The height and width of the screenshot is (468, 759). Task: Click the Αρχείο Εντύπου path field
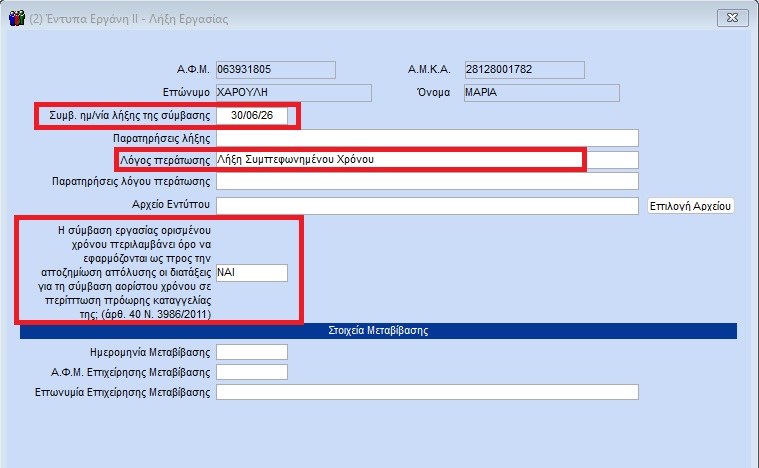pyautogui.click(x=427, y=206)
